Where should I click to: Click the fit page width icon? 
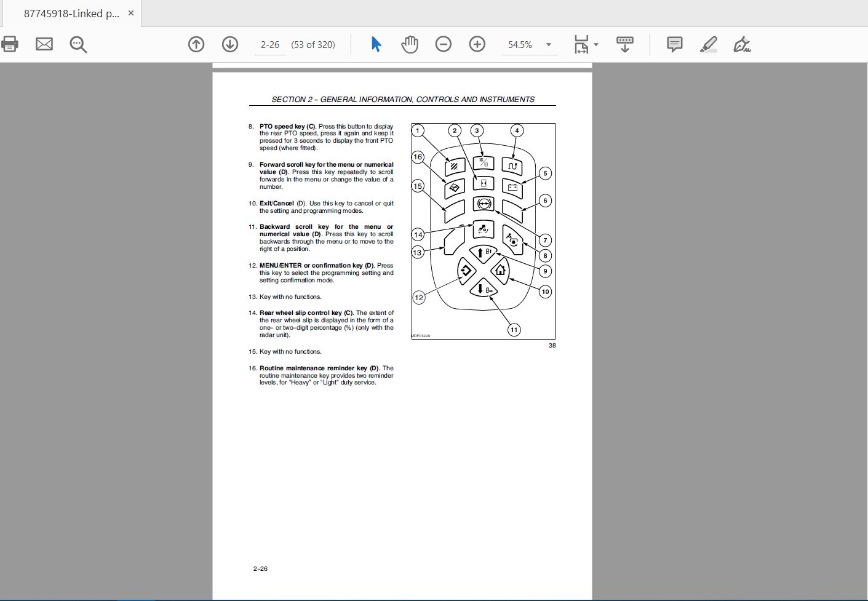(x=581, y=44)
